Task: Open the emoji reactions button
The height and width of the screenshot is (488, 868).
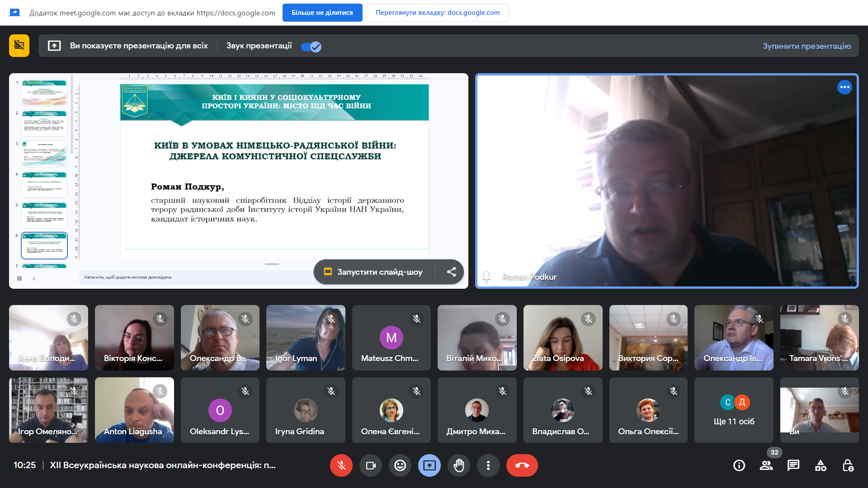Action: click(400, 465)
